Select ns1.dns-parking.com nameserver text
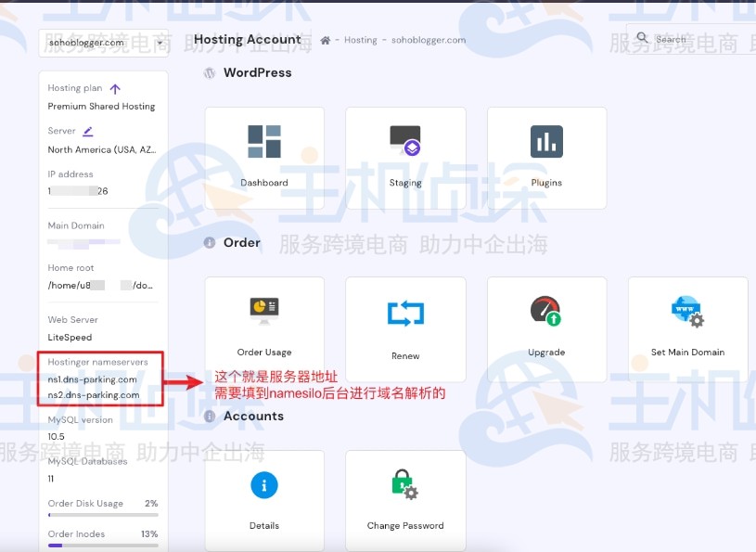Viewport: 756px width, 552px height. [92, 379]
